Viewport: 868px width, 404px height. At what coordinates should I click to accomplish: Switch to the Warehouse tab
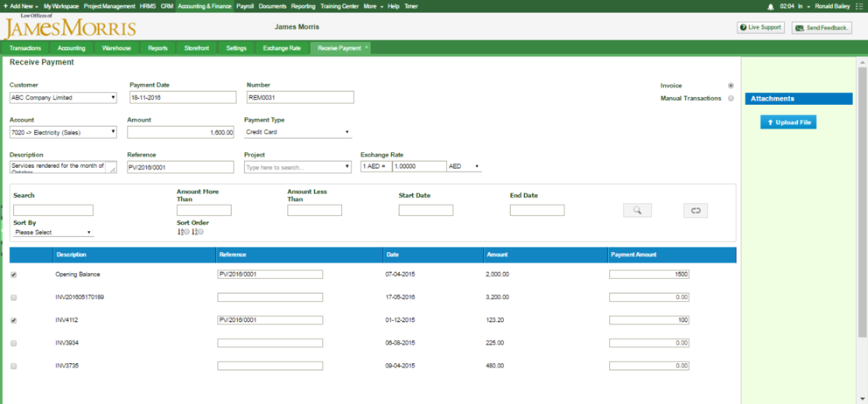pos(116,48)
